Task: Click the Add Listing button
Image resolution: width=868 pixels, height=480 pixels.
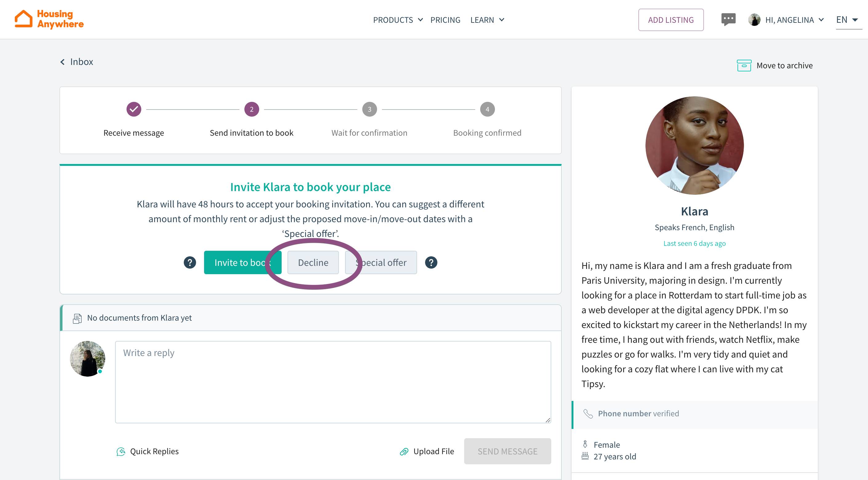Action: click(670, 20)
